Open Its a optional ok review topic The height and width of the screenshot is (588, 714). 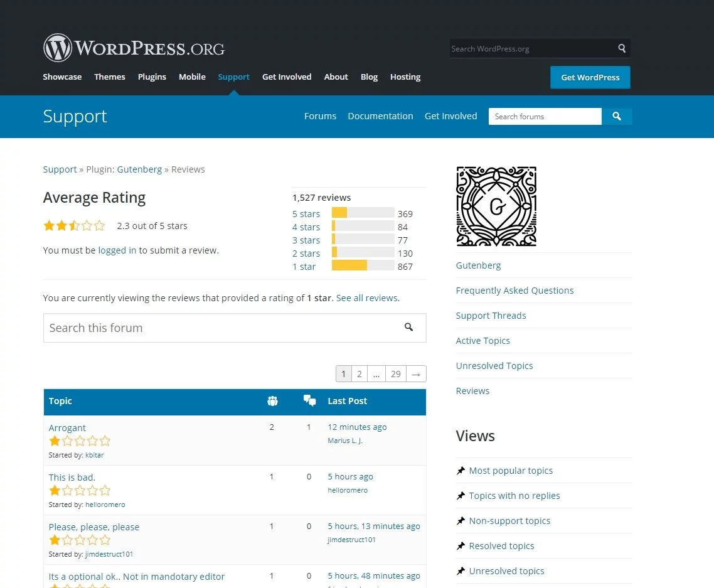coord(137,577)
